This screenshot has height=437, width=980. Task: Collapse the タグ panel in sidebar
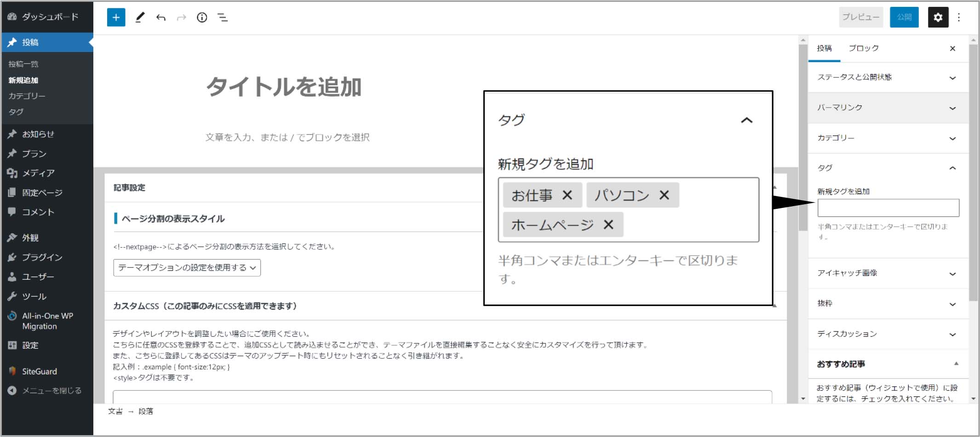point(952,168)
